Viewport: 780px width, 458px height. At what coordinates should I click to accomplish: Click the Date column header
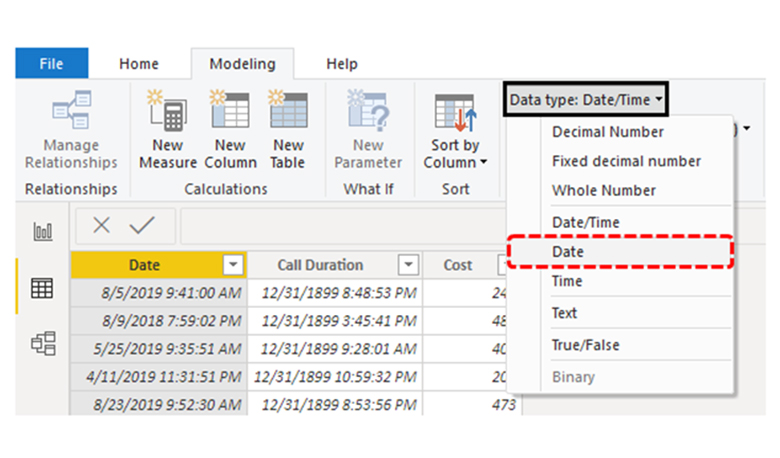click(x=145, y=265)
